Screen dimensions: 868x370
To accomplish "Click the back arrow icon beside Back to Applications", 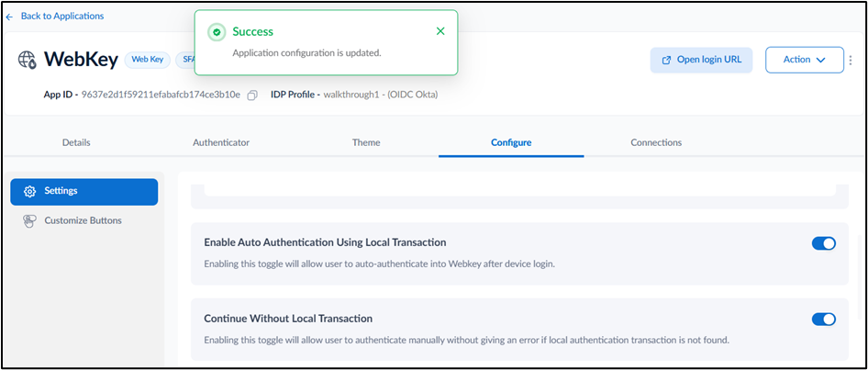I will click(9, 17).
